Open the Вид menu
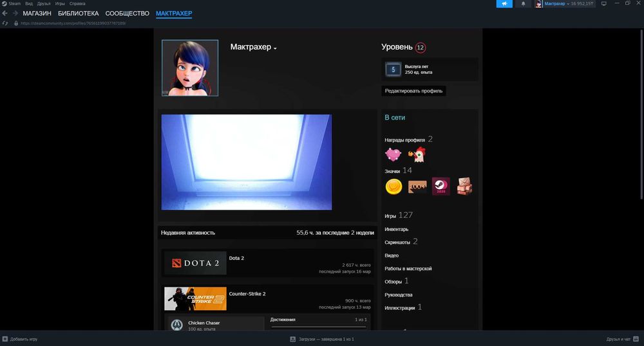Screen dimensions: 644x346 pos(29,3)
